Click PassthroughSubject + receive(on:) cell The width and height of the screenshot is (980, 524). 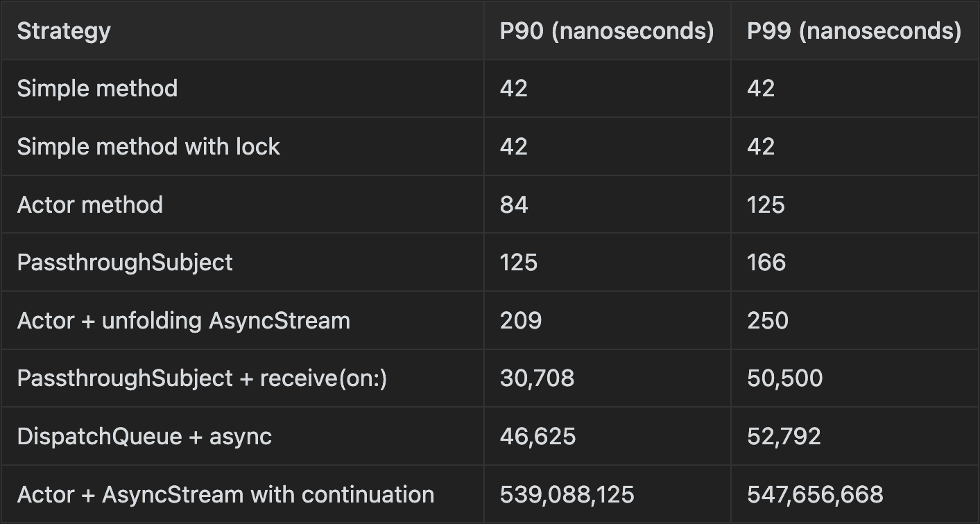(x=202, y=378)
